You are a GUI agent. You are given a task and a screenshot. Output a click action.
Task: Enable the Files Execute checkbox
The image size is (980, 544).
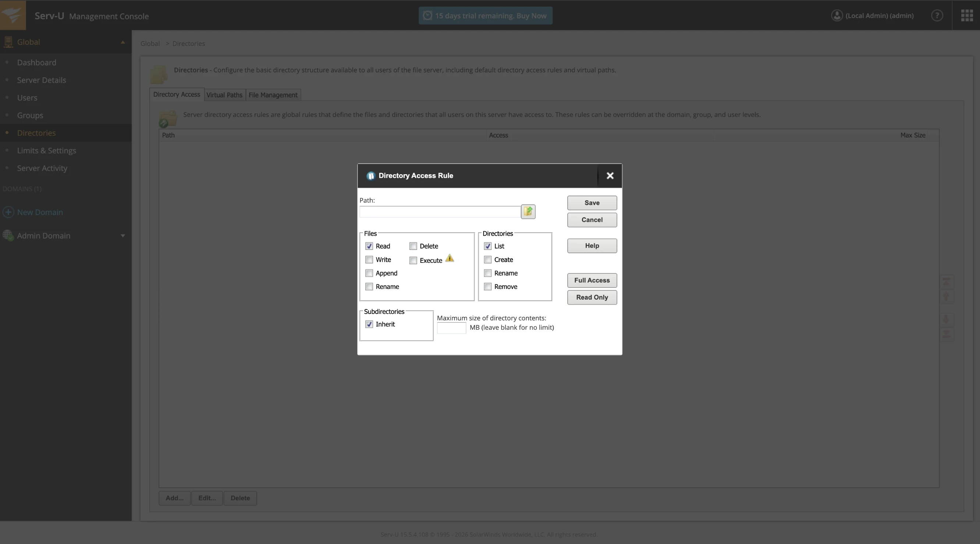tap(413, 260)
